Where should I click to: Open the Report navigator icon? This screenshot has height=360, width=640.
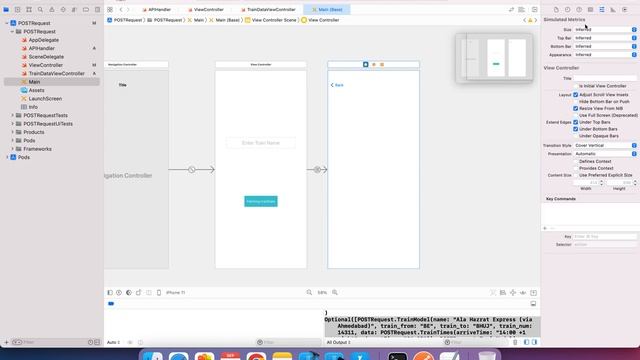click(x=97, y=9)
